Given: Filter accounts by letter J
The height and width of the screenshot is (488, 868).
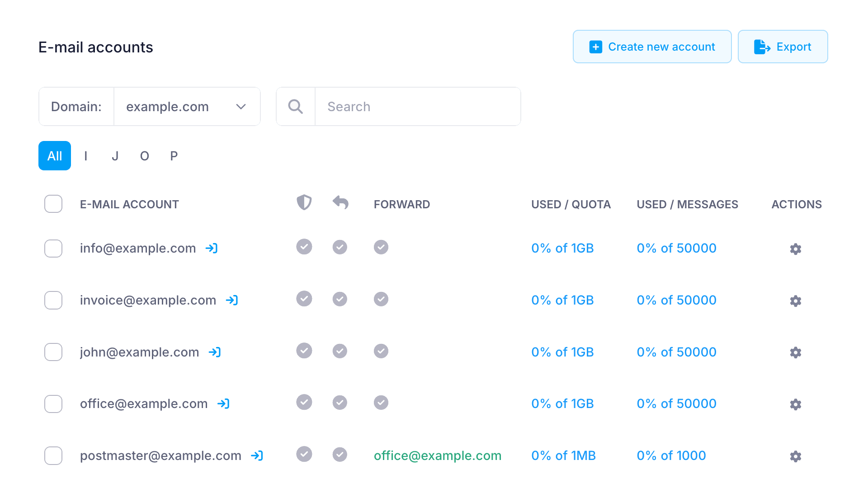Looking at the screenshot, I should tap(115, 156).
